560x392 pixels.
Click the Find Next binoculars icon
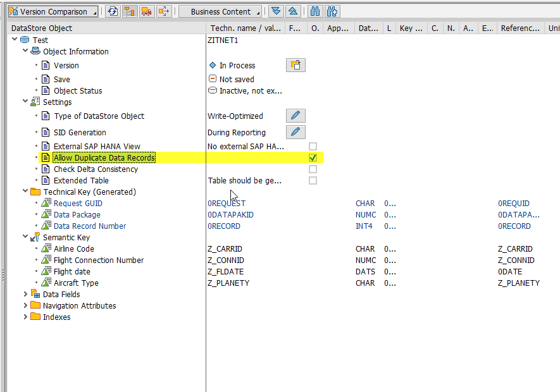(x=332, y=11)
